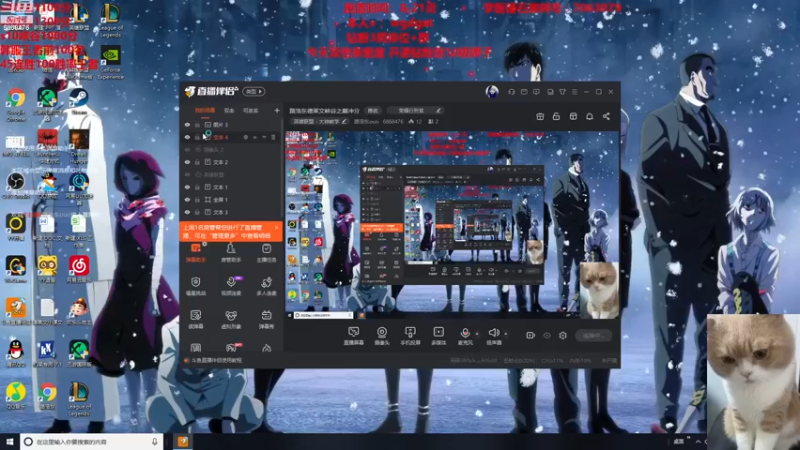The width and height of the screenshot is (800, 450).
Task: Click the streamer avatar in title bar
Action: pyautogui.click(x=492, y=92)
